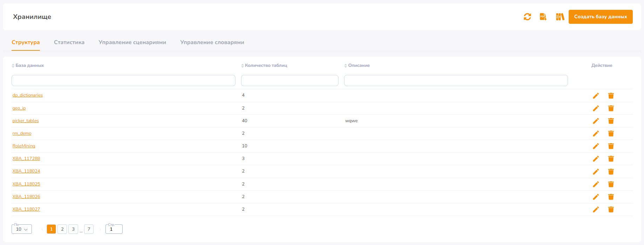The width and height of the screenshot is (644, 245).
Task: Edit the XBA_118027 database
Action: [x=596, y=209]
